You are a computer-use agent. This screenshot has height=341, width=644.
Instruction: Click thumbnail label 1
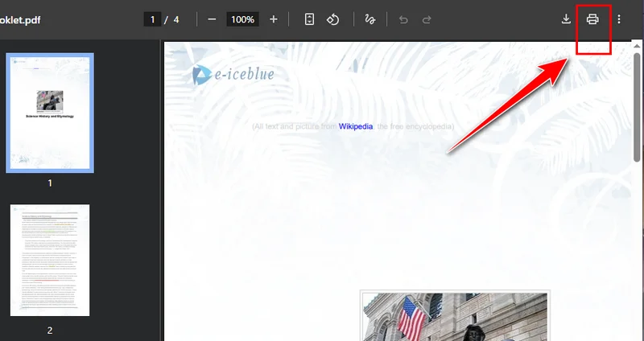(50, 183)
